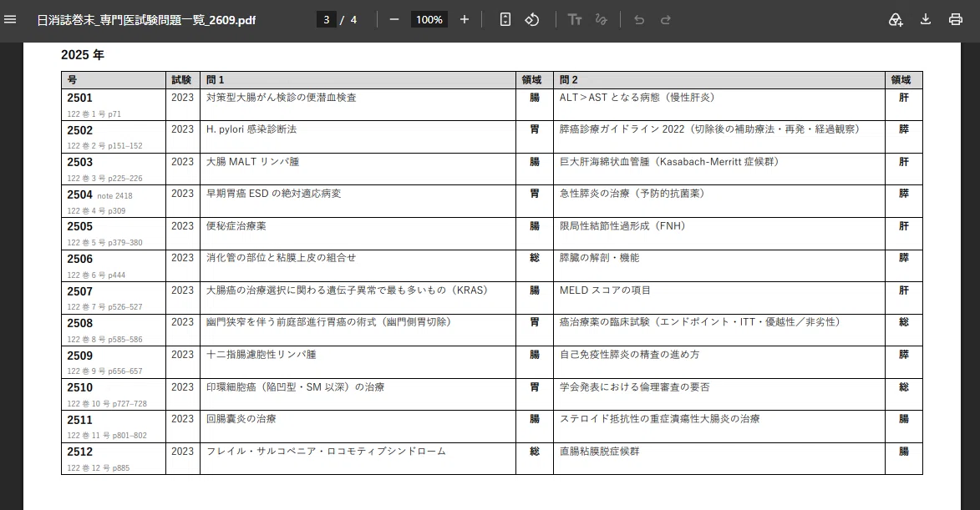Undo the last annotation
The height and width of the screenshot is (510, 980).
639,19
